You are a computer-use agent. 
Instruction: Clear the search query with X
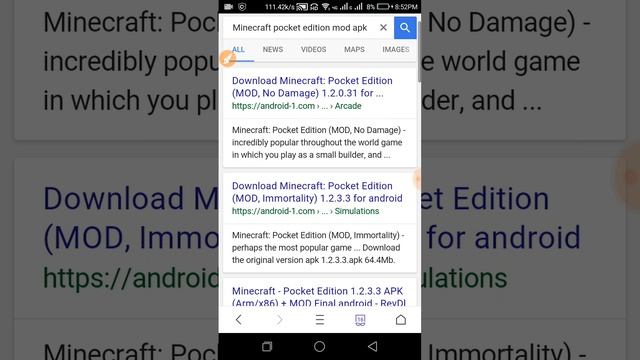(x=383, y=27)
